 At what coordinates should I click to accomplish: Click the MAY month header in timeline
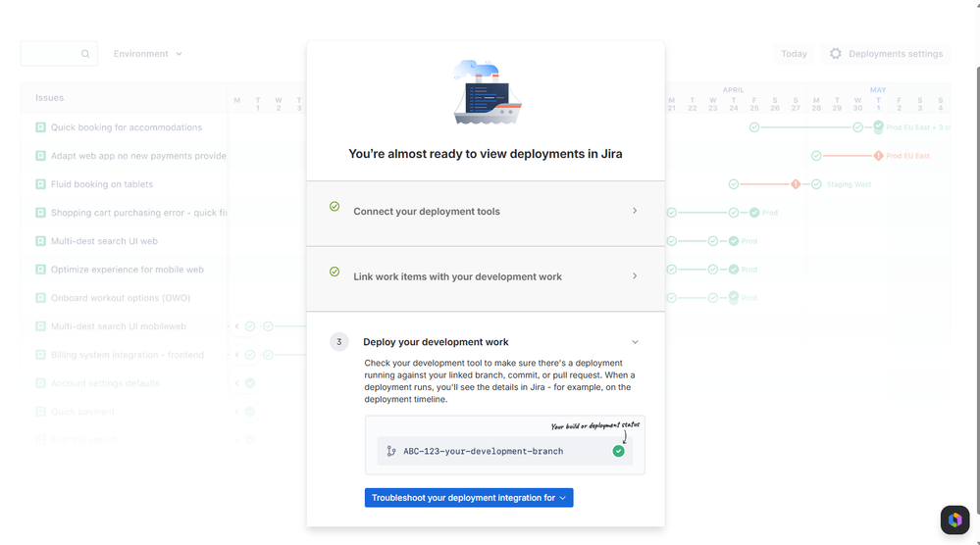pos(878,90)
